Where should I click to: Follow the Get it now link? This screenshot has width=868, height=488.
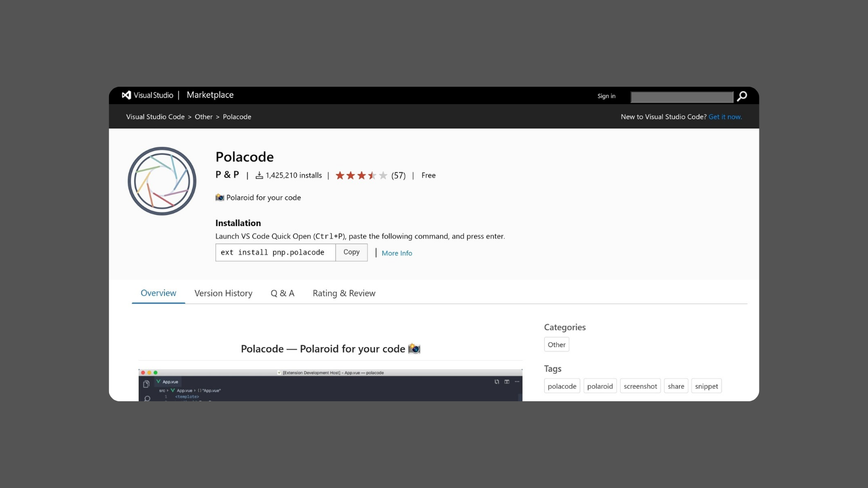click(725, 117)
